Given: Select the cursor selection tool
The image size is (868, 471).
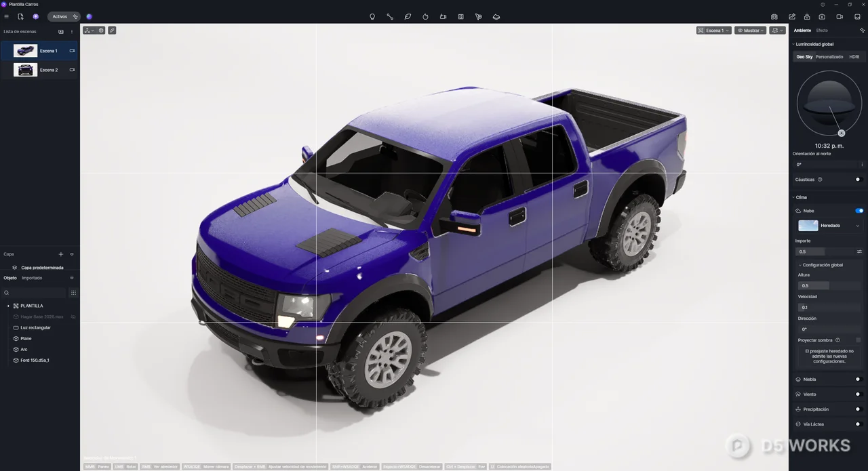Looking at the screenshot, I should point(479,16).
